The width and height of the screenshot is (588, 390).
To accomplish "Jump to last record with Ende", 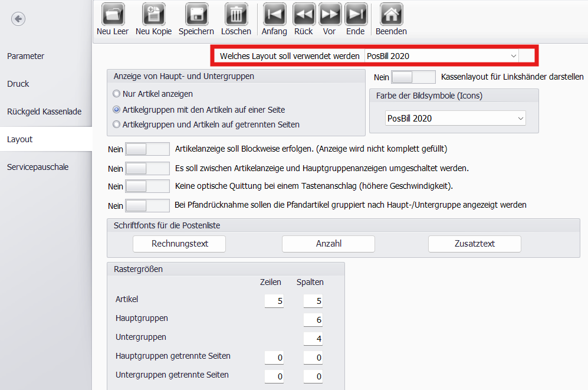I will [x=356, y=14].
